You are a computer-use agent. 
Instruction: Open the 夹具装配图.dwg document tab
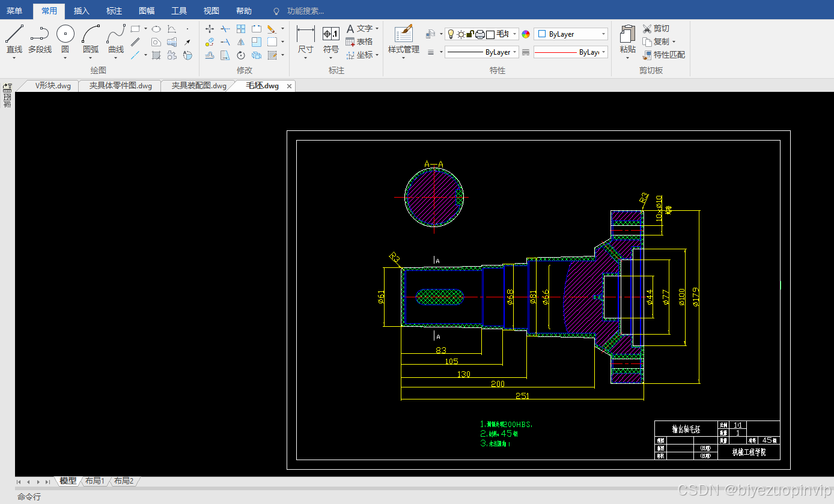pyautogui.click(x=199, y=86)
